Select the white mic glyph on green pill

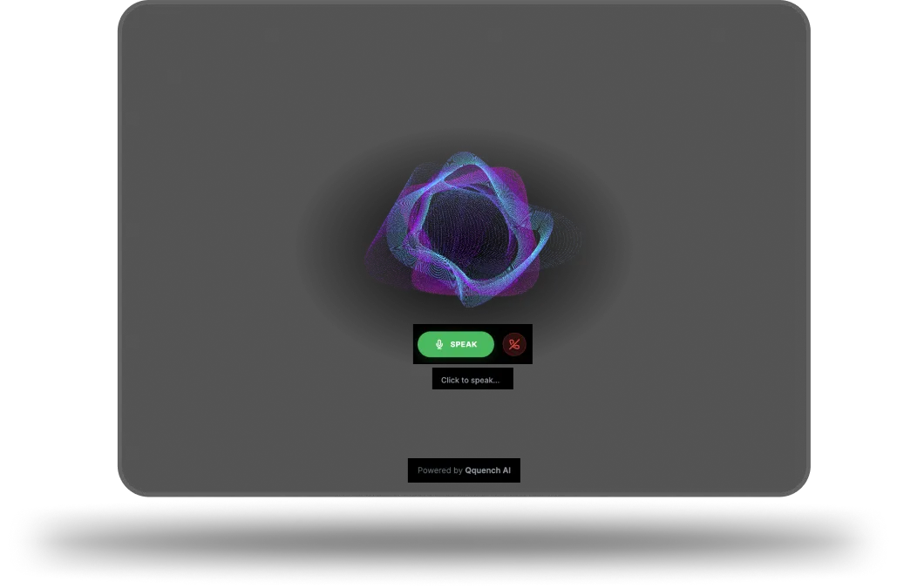pos(439,344)
